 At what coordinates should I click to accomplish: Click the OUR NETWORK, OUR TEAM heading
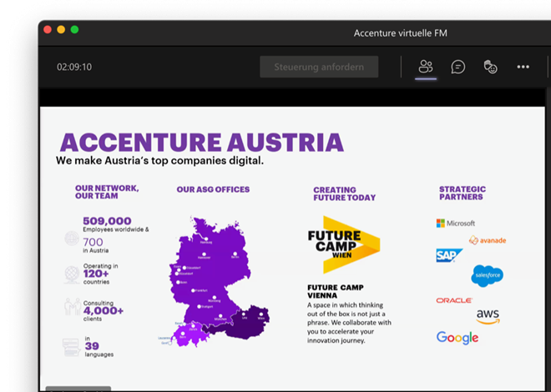107,192
